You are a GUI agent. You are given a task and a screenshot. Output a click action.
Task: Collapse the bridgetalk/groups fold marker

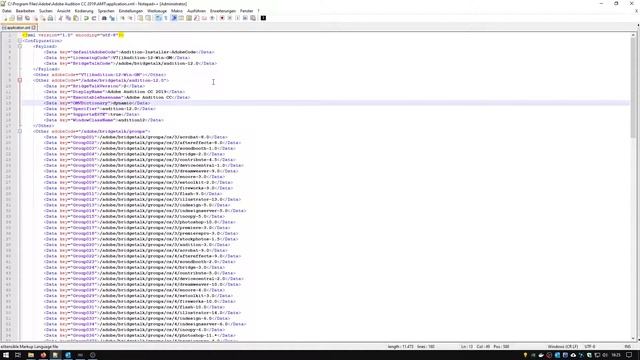[x=20, y=131]
